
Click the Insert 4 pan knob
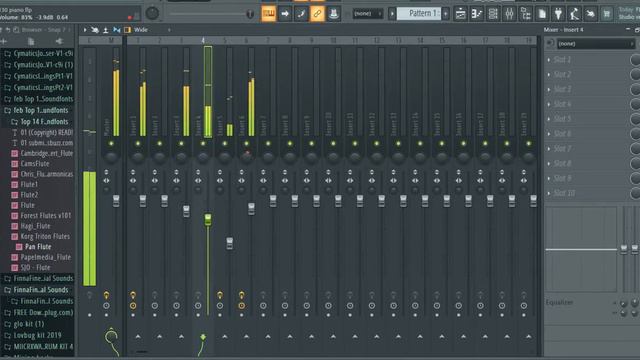point(203,158)
